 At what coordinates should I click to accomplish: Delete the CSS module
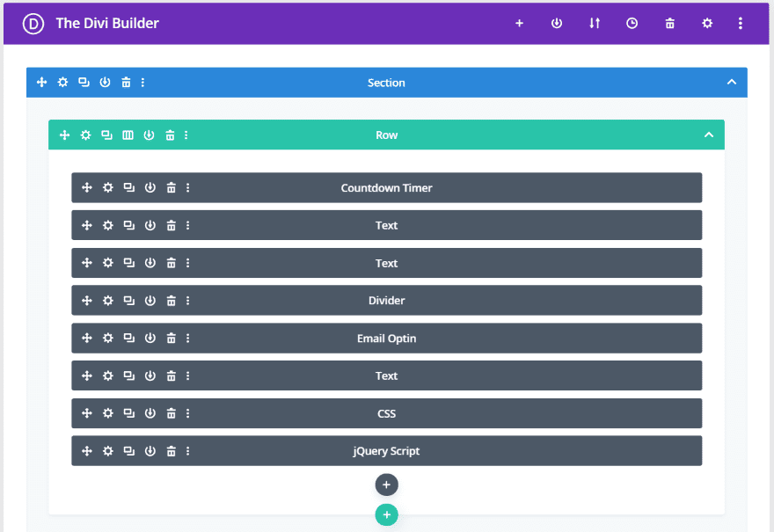tap(171, 413)
